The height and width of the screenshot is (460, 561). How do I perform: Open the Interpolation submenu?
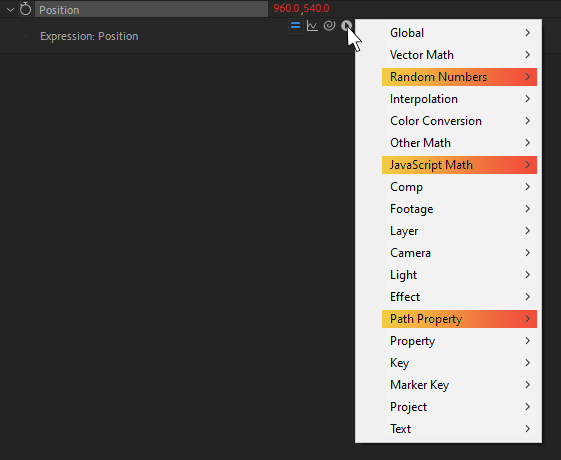tap(459, 99)
